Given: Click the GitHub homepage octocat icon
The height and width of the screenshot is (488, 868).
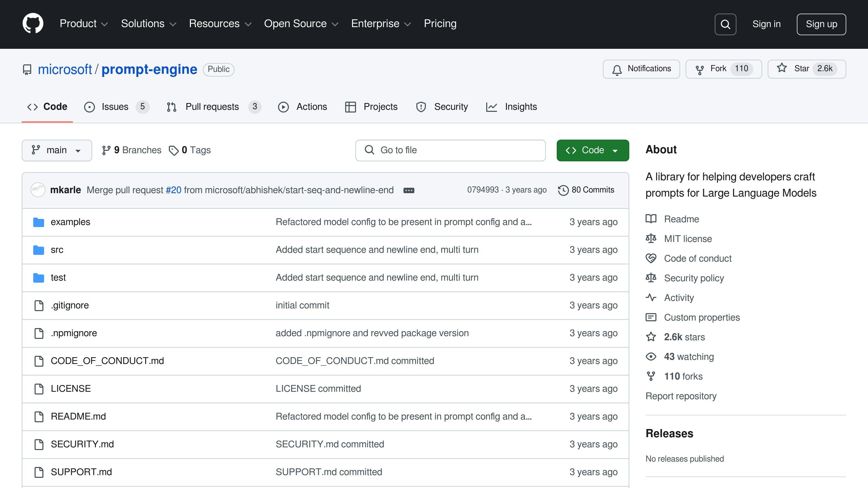Looking at the screenshot, I should [33, 24].
